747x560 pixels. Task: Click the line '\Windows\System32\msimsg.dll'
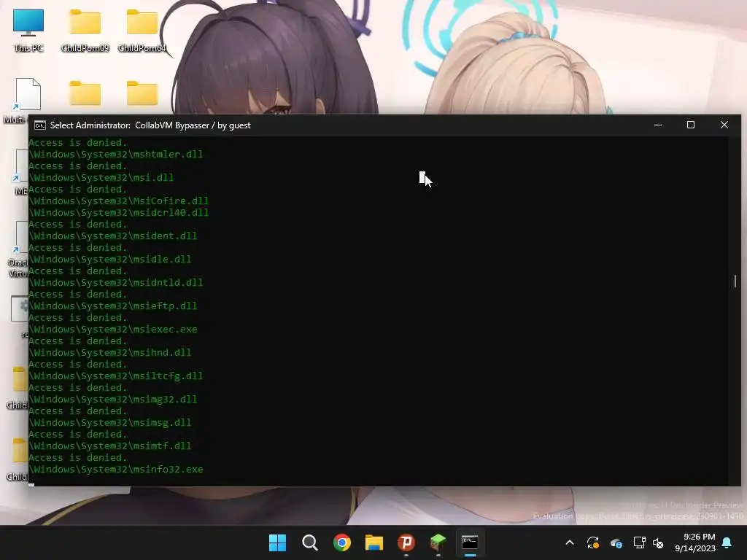tap(110, 422)
